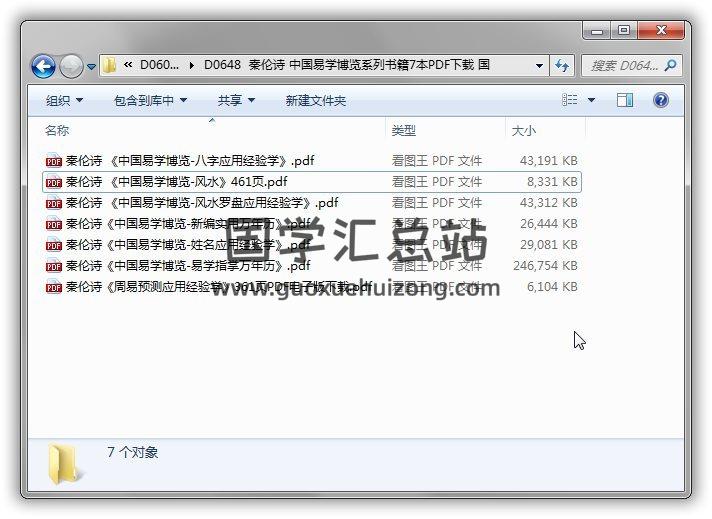Minimize the Explorer window
The image size is (712, 519).
[597, 31]
